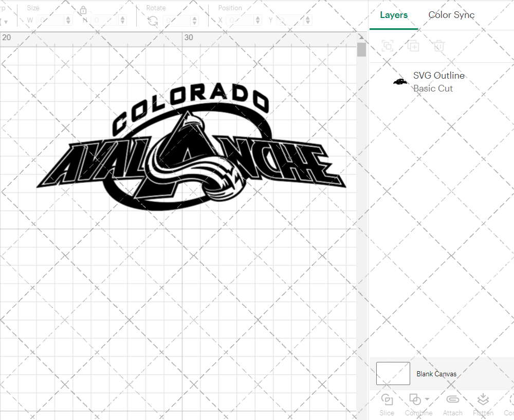Click the Rotate stepper arrows
514x420 pixels.
tap(195, 21)
